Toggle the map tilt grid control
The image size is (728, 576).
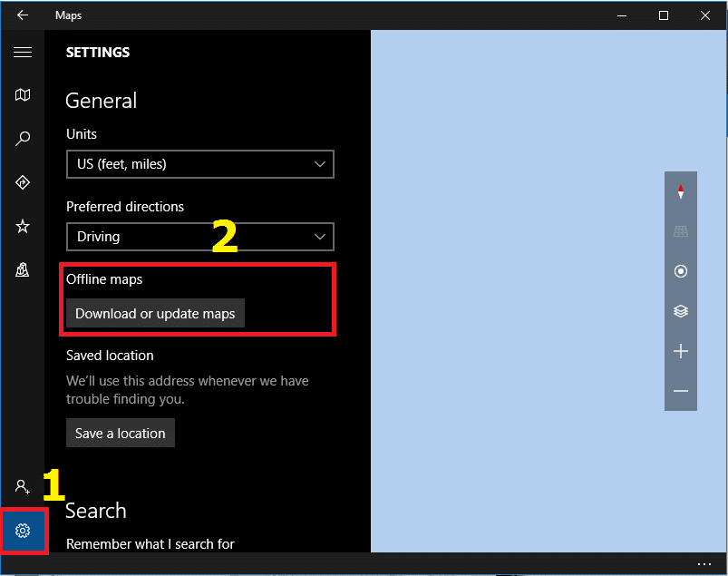click(x=681, y=232)
